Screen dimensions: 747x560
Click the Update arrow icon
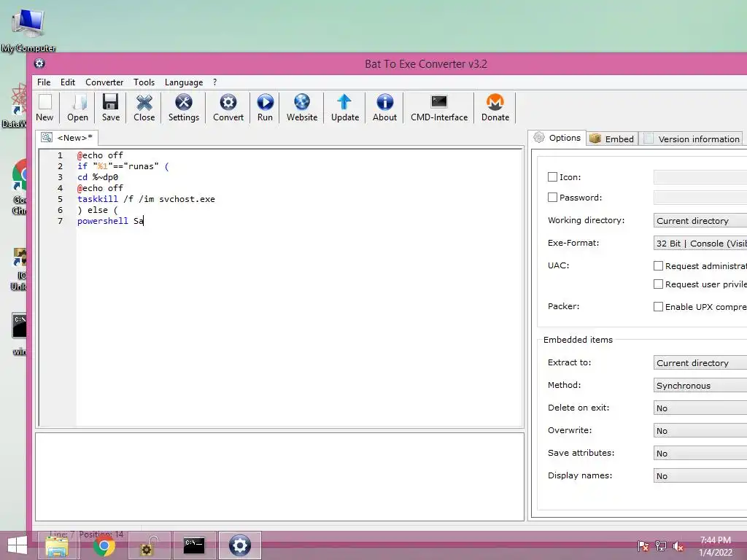[x=345, y=108]
